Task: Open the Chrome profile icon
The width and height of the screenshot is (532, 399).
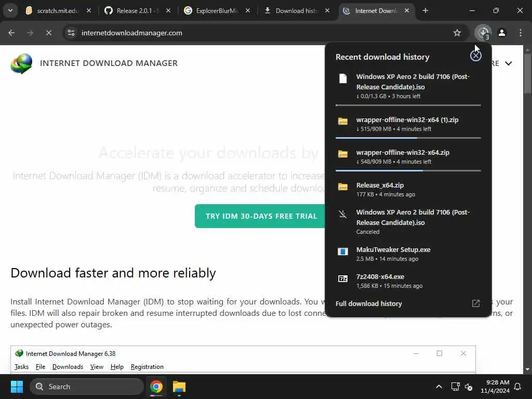Action: point(502,33)
